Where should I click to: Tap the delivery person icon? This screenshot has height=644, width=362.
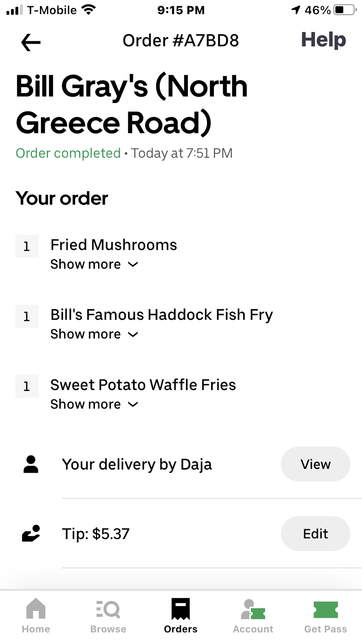coord(31,464)
